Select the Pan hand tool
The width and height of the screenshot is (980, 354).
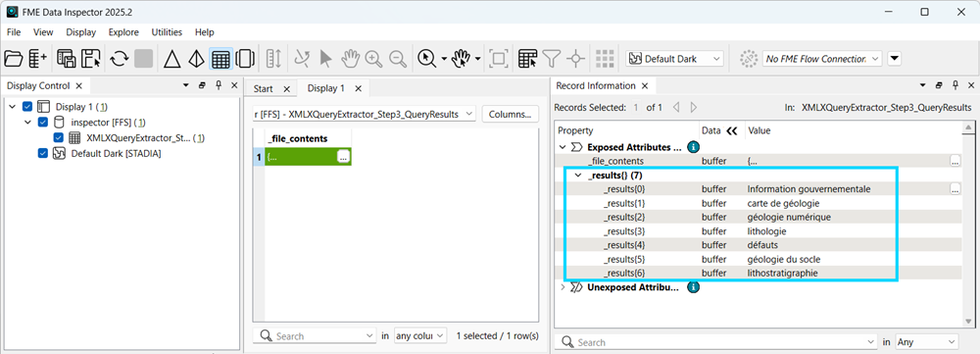coord(350,59)
